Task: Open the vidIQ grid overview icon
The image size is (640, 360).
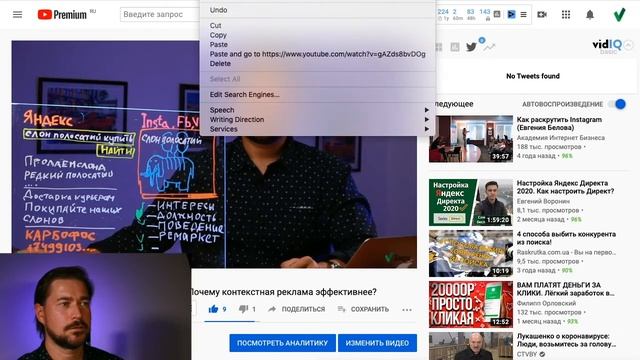Action: (439, 47)
